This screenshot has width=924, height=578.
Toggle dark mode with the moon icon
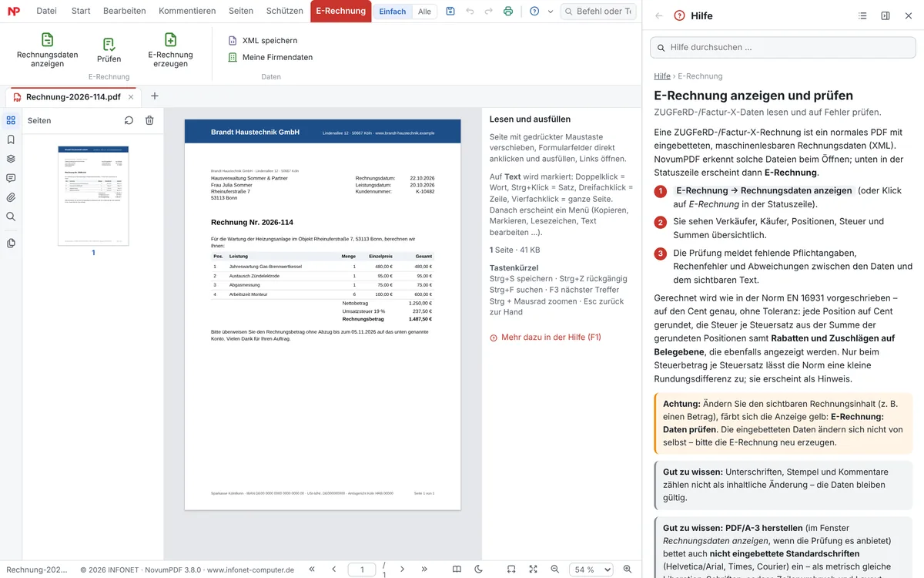point(478,570)
